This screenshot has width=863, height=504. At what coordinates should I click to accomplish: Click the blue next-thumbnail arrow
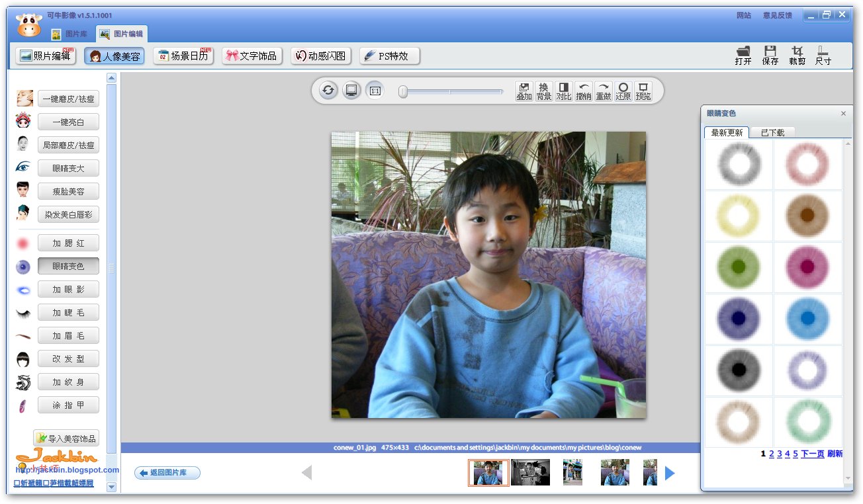coord(670,473)
